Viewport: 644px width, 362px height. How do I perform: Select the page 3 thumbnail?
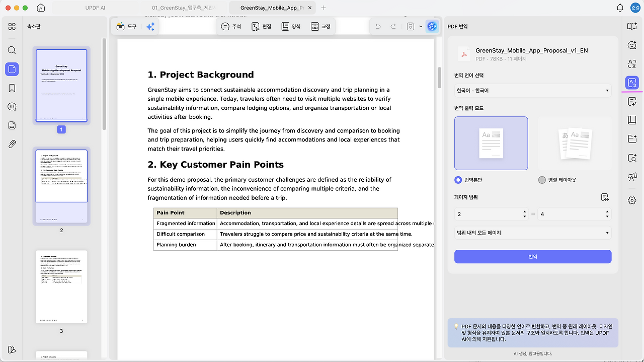(61, 286)
